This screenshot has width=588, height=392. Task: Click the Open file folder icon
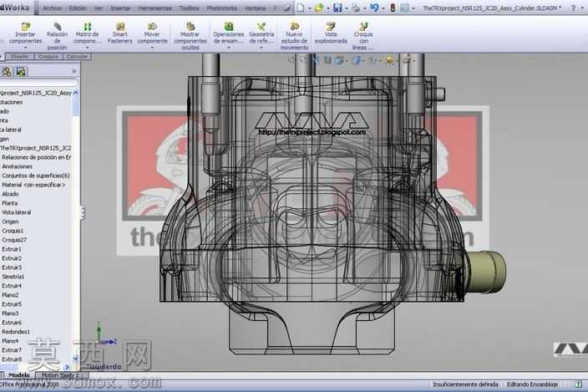coord(319,8)
